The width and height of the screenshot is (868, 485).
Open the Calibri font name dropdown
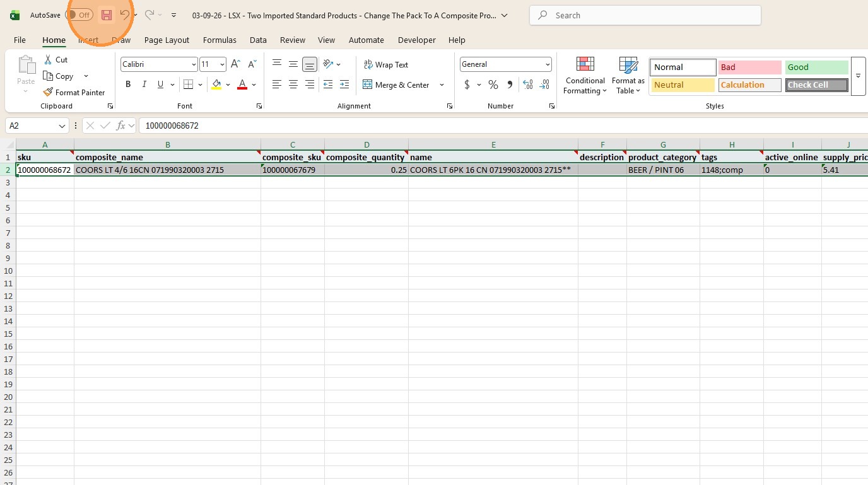(193, 64)
